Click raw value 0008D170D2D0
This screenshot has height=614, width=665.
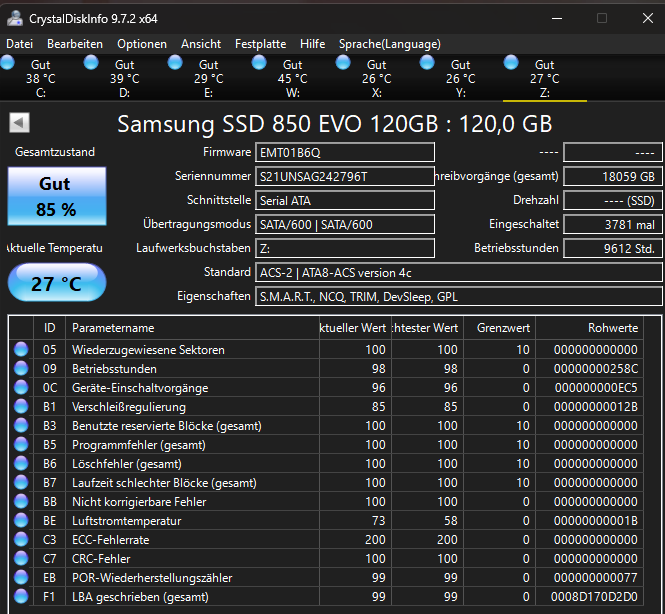click(594, 597)
